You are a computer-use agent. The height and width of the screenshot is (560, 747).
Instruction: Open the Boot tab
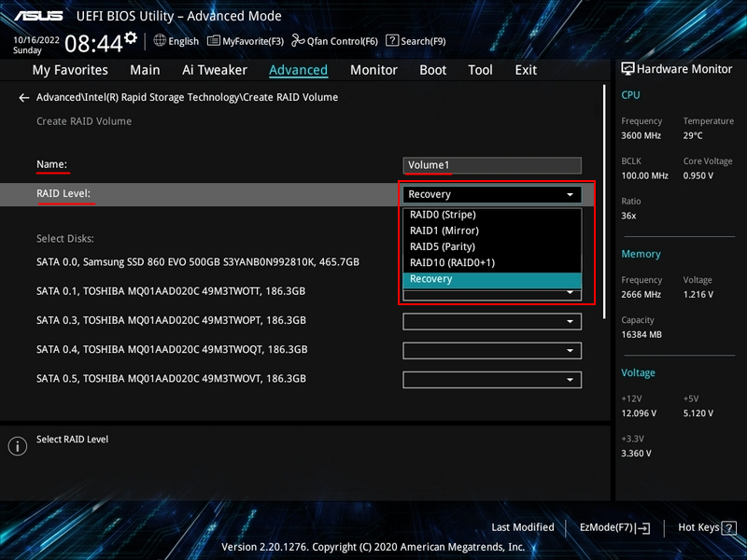coord(432,70)
